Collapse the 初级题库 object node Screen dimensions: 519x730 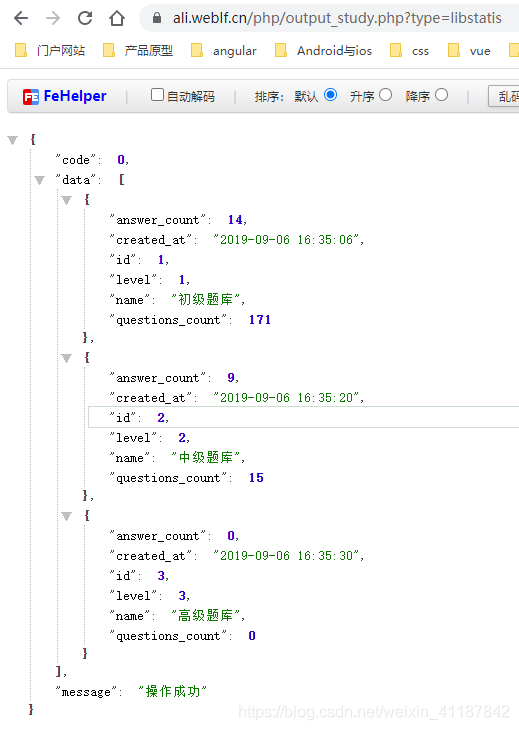[x=67, y=200]
